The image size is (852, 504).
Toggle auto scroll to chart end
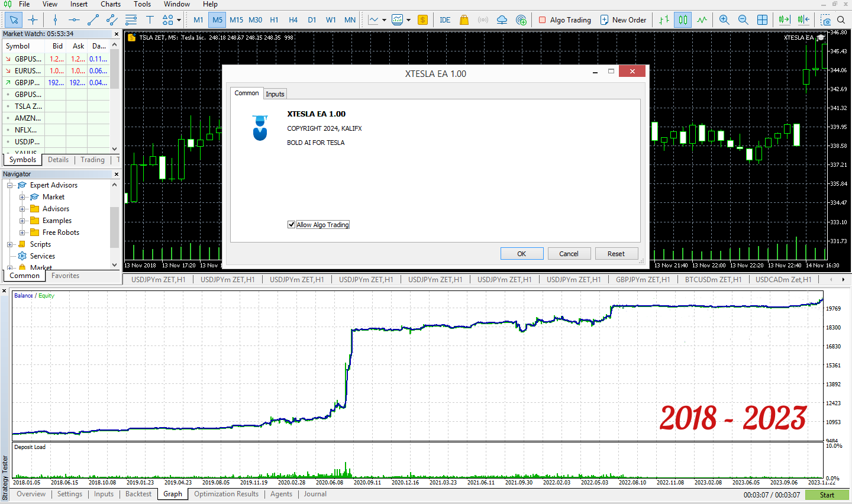784,20
